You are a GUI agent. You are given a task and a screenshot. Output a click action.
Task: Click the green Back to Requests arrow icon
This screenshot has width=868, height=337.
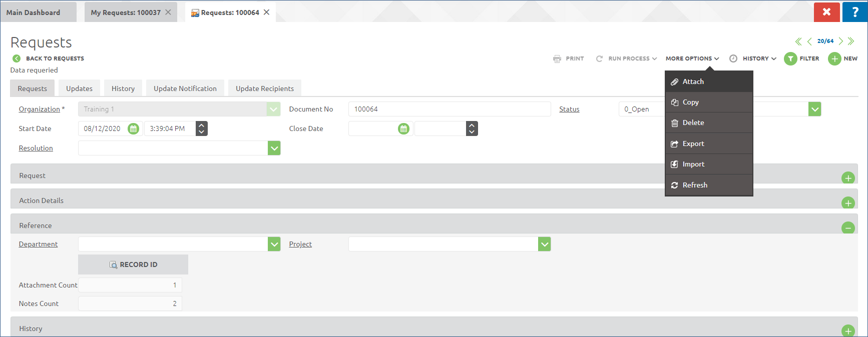pos(17,58)
